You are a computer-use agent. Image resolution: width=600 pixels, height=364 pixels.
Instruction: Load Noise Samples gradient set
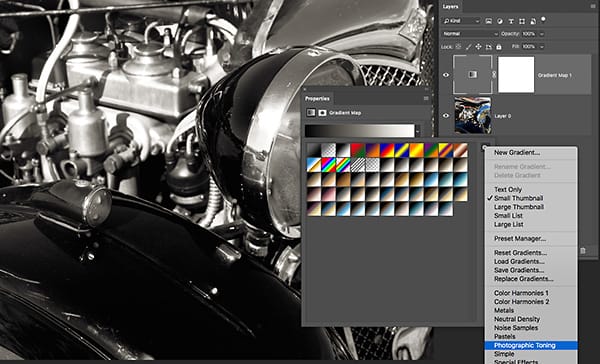point(516,328)
